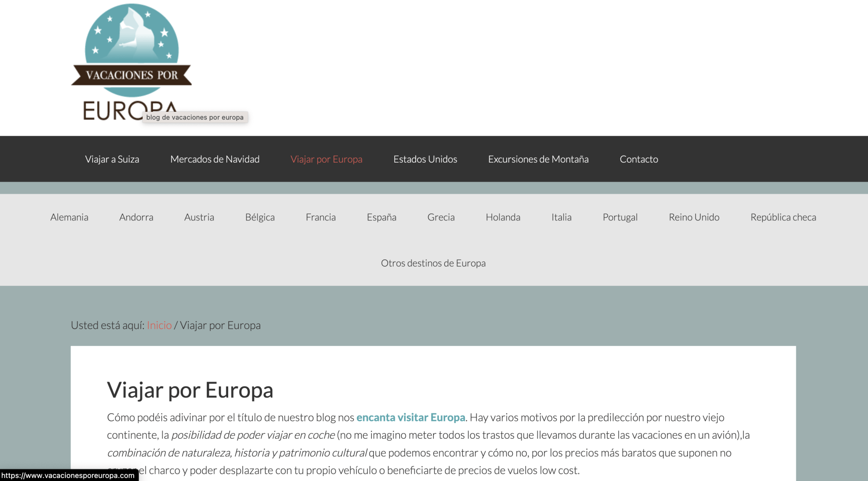Open the Andorra destination link
This screenshot has height=481, width=868.
coord(136,217)
